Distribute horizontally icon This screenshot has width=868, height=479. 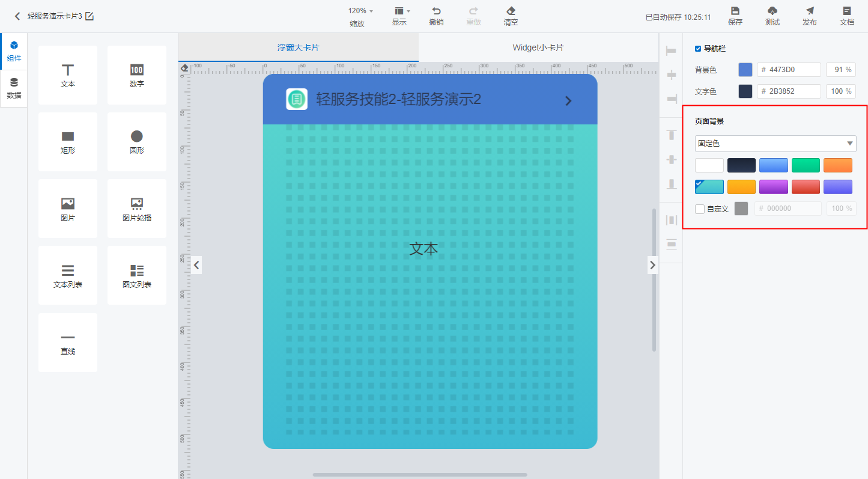(671, 220)
